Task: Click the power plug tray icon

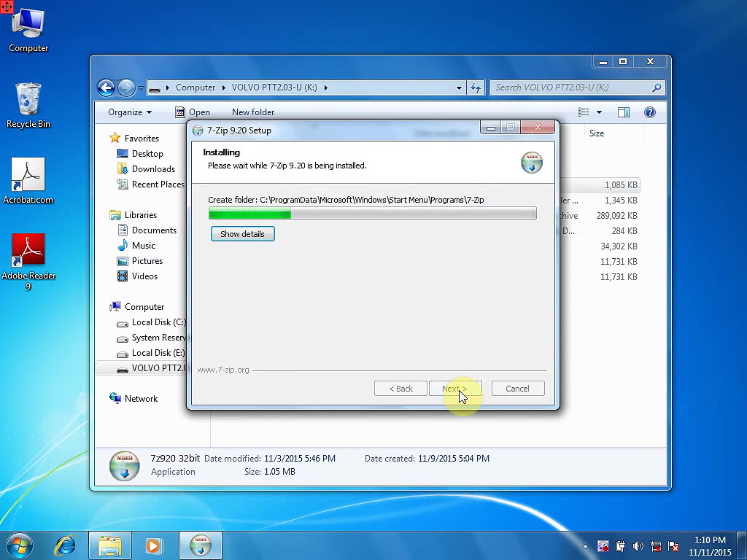Action: 620,546
